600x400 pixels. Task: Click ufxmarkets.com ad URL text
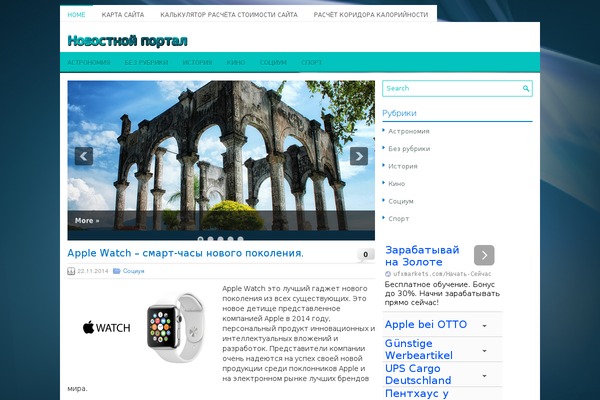[x=442, y=274]
